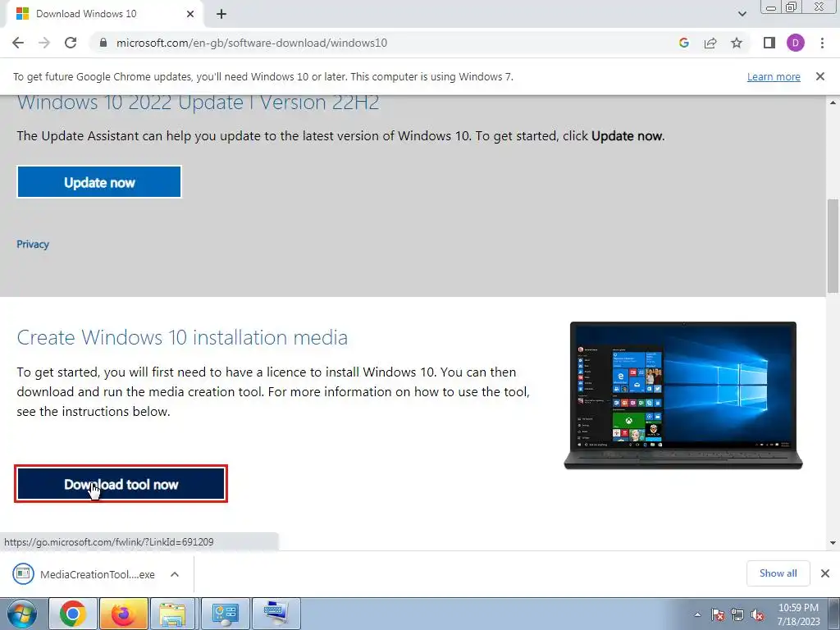
Task: Open the profile avatar D
Action: [796, 43]
